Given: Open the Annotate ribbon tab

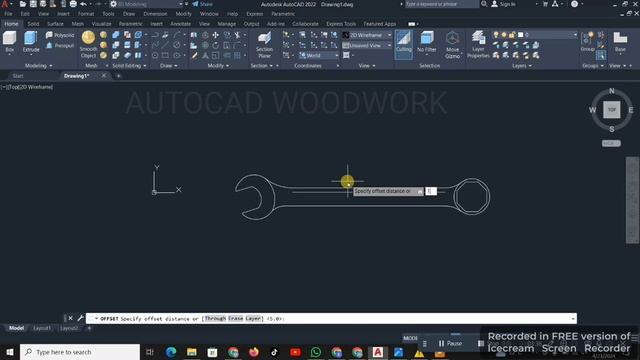Looking at the screenshot, I should click(x=180, y=24).
